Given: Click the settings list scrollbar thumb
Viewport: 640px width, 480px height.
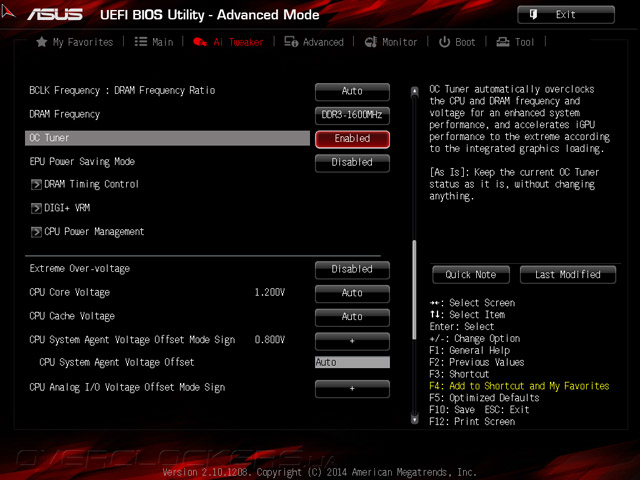Looking at the screenshot, I should tap(414, 290).
